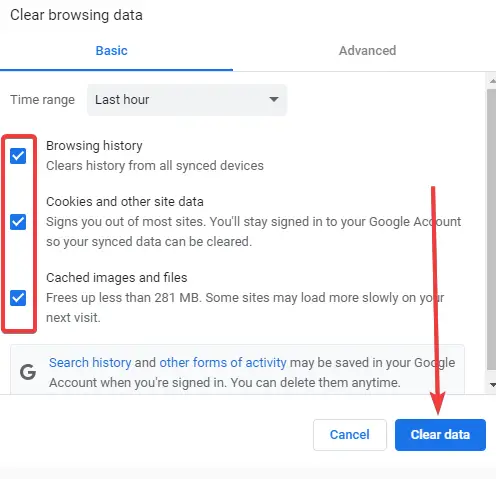The height and width of the screenshot is (479, 496).
Task: Click the Time range label
Action: click(42, 100)
